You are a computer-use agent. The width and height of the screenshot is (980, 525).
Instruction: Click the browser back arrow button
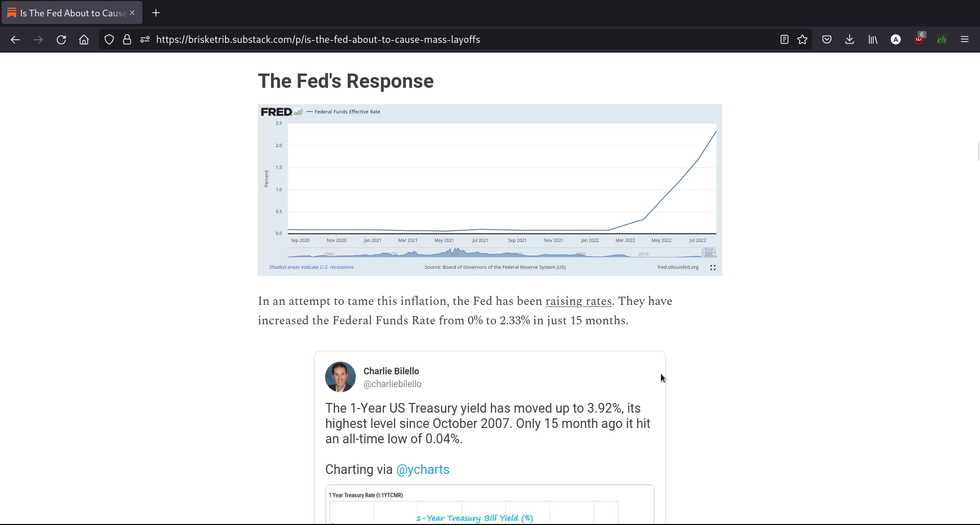click(x=15, y=40)
